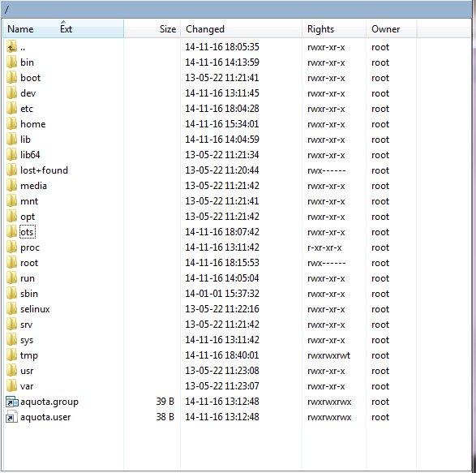This screenshot has height=473, width=476.
Task: Click the parent directory up-arrow folder icon
Action: pos(11,47)
